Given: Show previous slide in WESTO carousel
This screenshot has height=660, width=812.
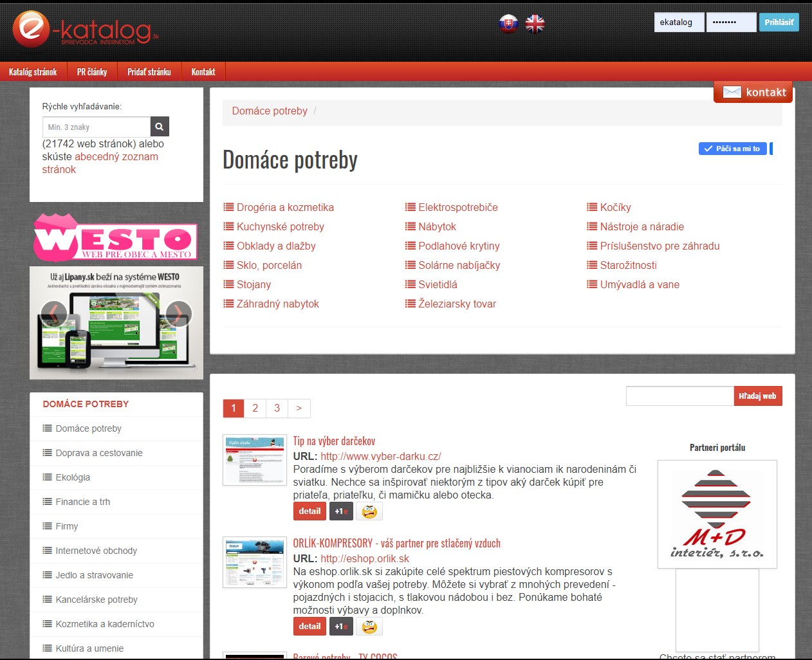Looking at the screenshot, I should pyautogui.click(x=54, y=313).
